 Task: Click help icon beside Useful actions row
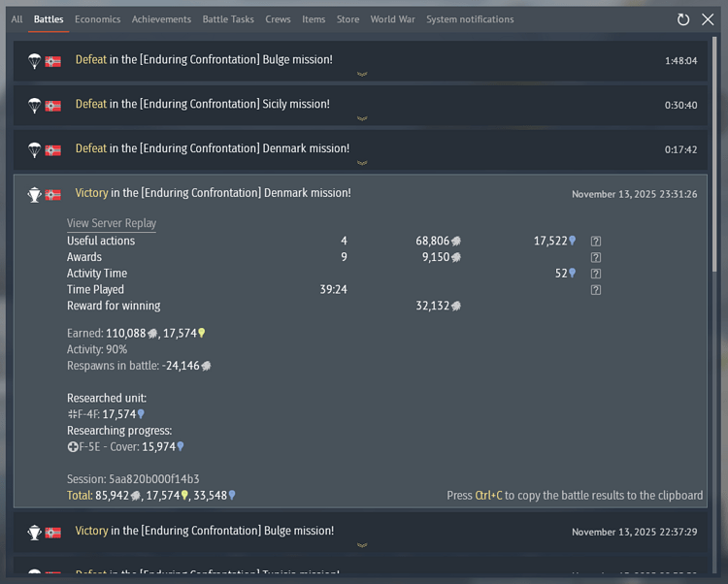(x=596, y=242)
